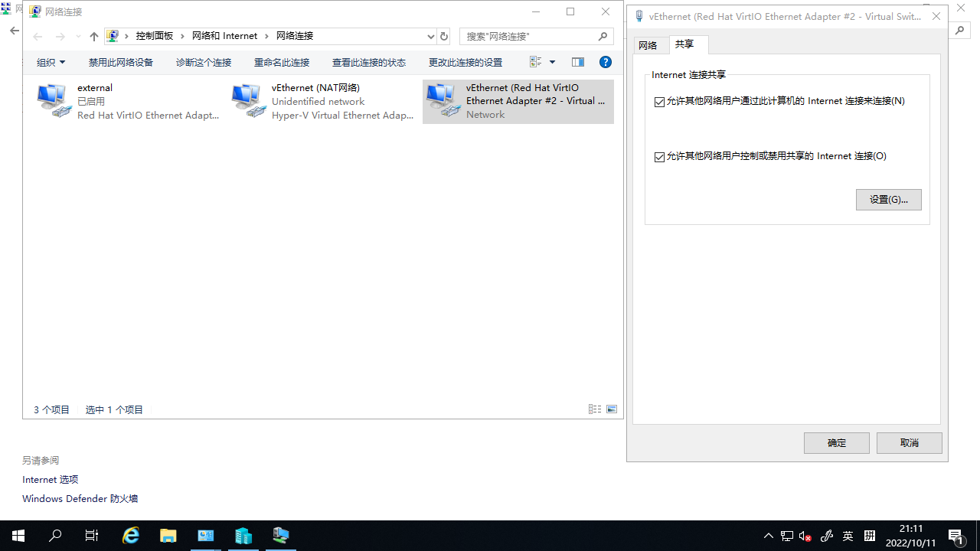Screen dimensions: 980x551
Task: Expand the chevron after 控制面板 breadcrumb
Action: tap(182, 36)
